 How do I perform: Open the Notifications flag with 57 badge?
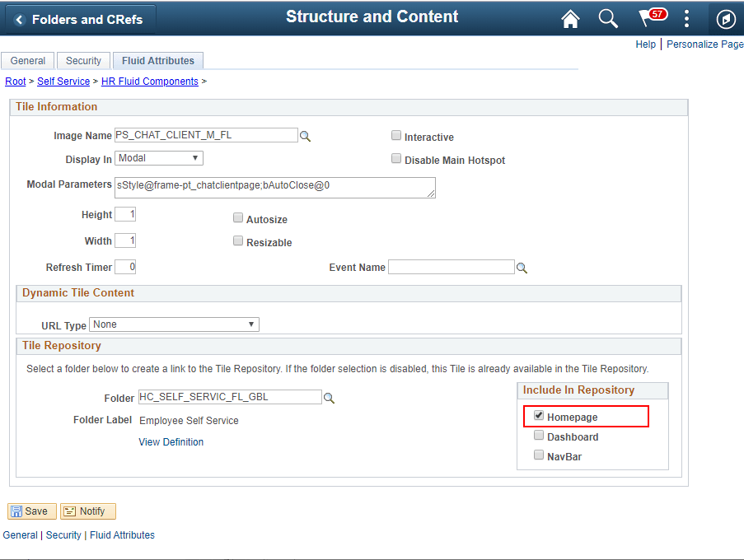653,17
